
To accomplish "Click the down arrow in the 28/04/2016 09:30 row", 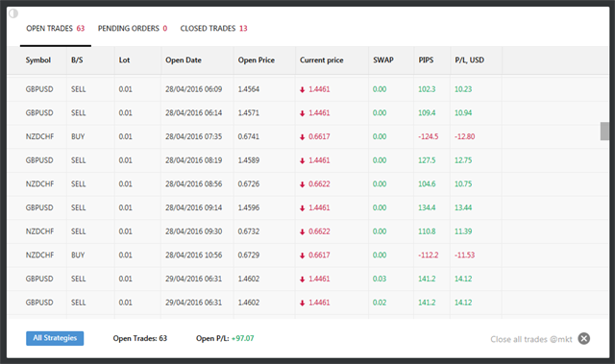I will 302,232.
